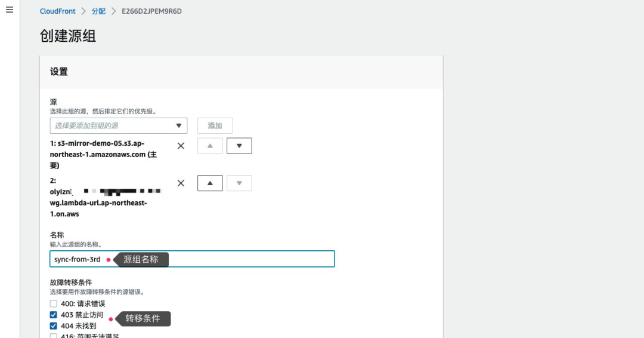The image size is (644, 338).
Task: Remove the lambda-url origin from group
Action: pos(181,183)
